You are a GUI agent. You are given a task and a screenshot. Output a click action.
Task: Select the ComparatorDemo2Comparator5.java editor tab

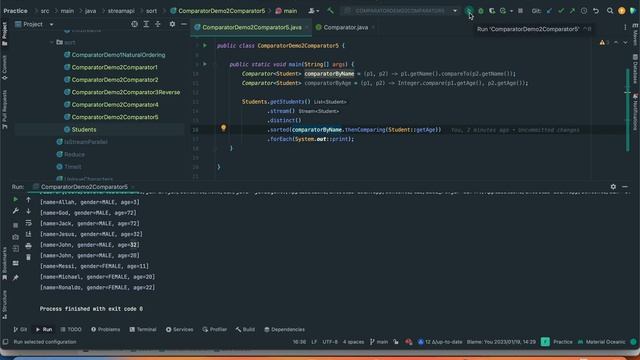(251, 27)
